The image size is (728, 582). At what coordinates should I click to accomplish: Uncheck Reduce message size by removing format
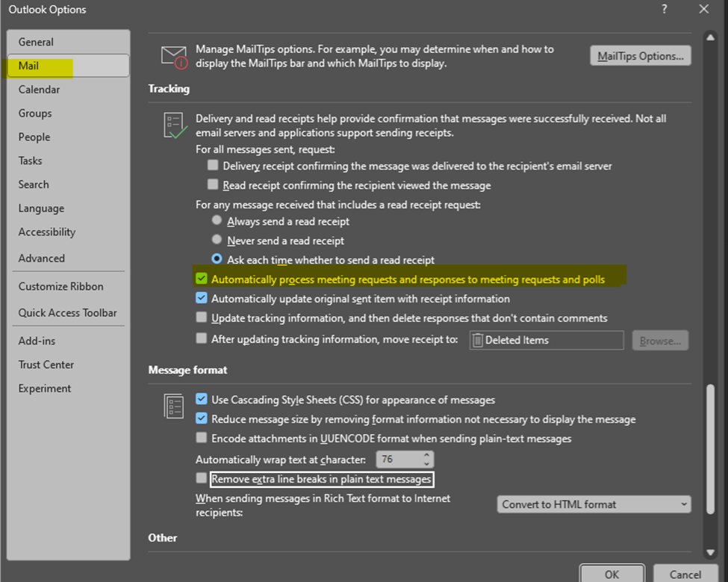tap(201, 418)
